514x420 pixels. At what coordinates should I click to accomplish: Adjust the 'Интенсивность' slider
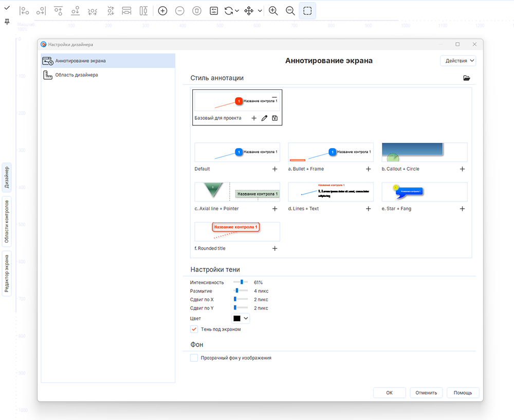[241, 282]
